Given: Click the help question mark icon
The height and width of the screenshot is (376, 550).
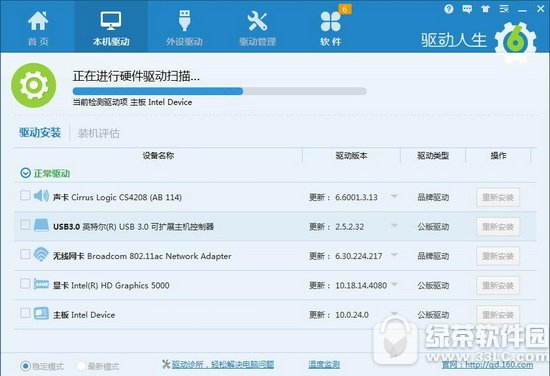Looking at the screenshot, I should coord(449,9).
